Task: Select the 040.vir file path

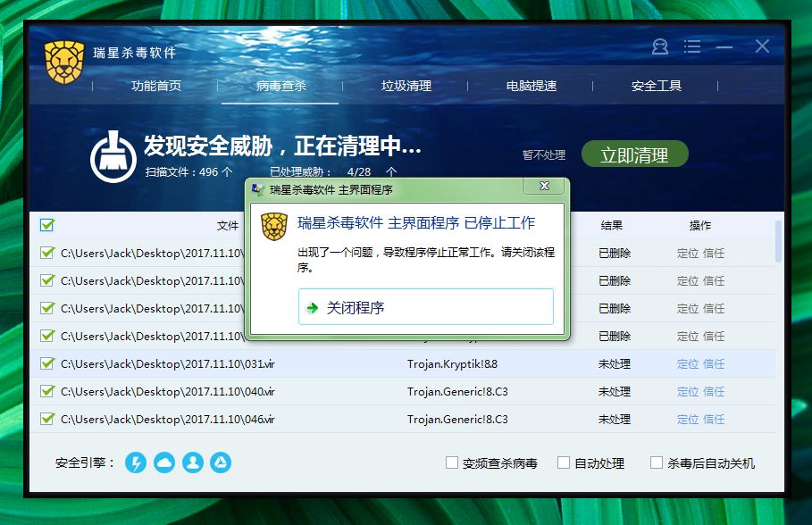Action: coord(168,391)
